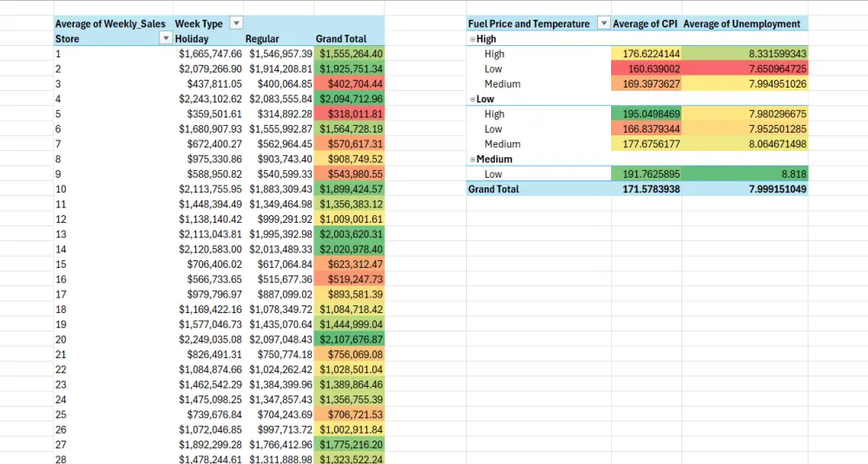The height and width of the screenshot is (464, 868).
Task: Open the Store filter dropdown
Action: pos(166,38)
